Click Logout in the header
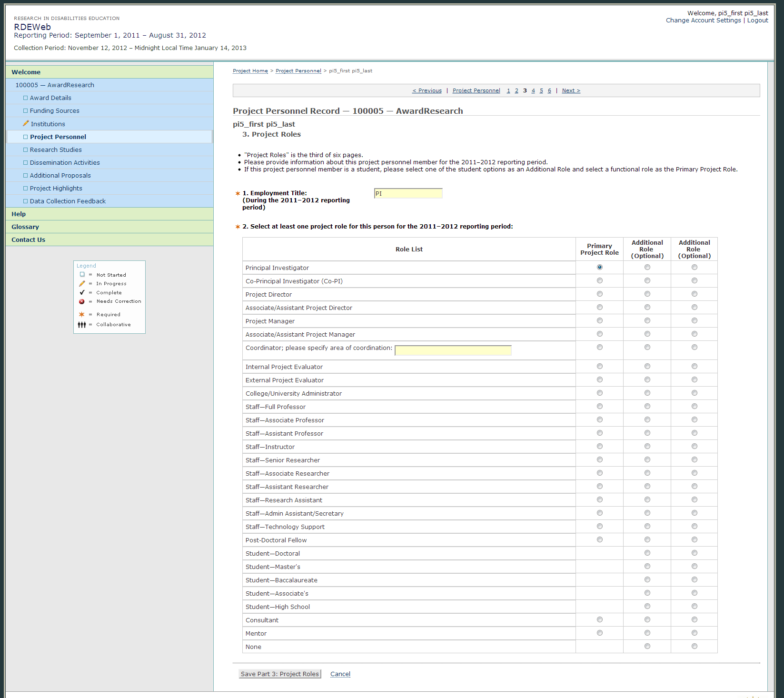The image size is (784, 698). 757,20
